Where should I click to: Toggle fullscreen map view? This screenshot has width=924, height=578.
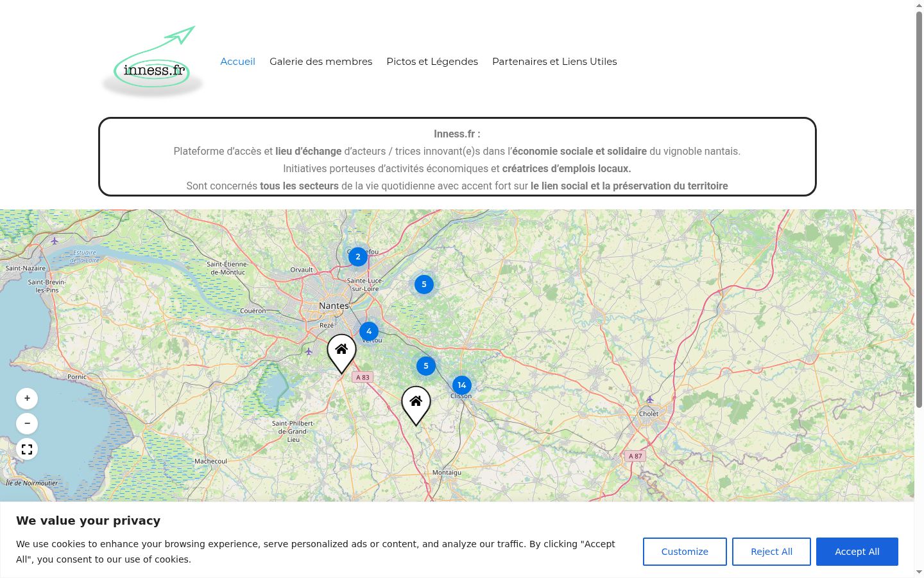(x=27, y=450)
